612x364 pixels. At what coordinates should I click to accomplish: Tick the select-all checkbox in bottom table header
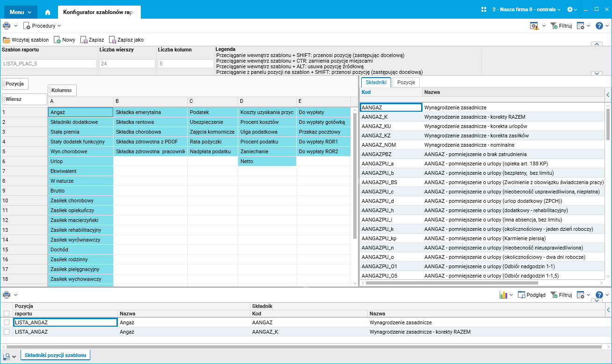point(7,314)
